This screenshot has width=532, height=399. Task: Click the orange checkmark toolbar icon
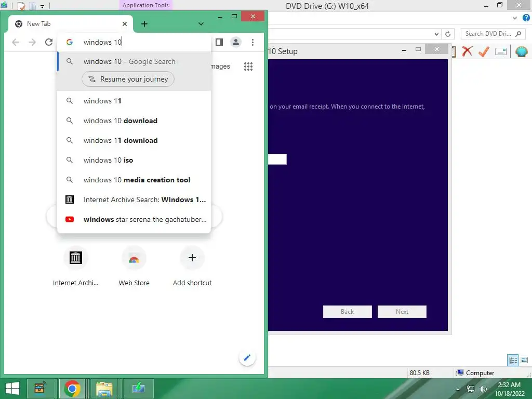tap(484, 51)
